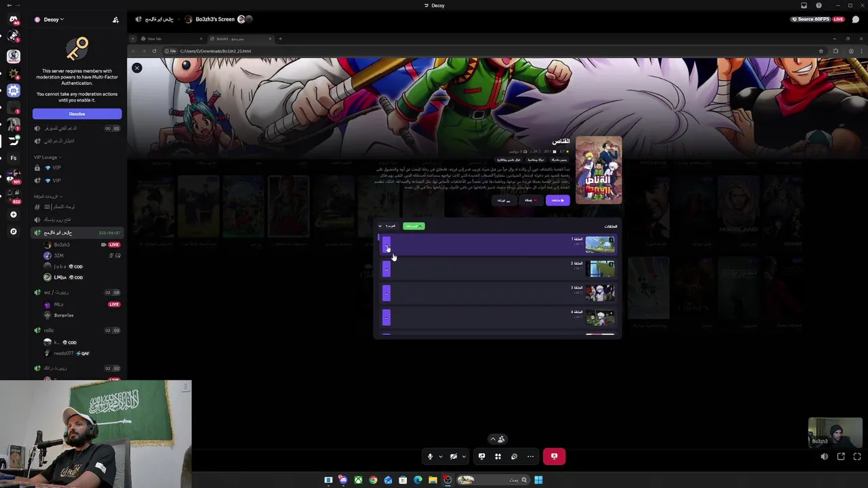
Task: Switch to the Bo3zh3 browser tab
Action: [x=241, y=39]
